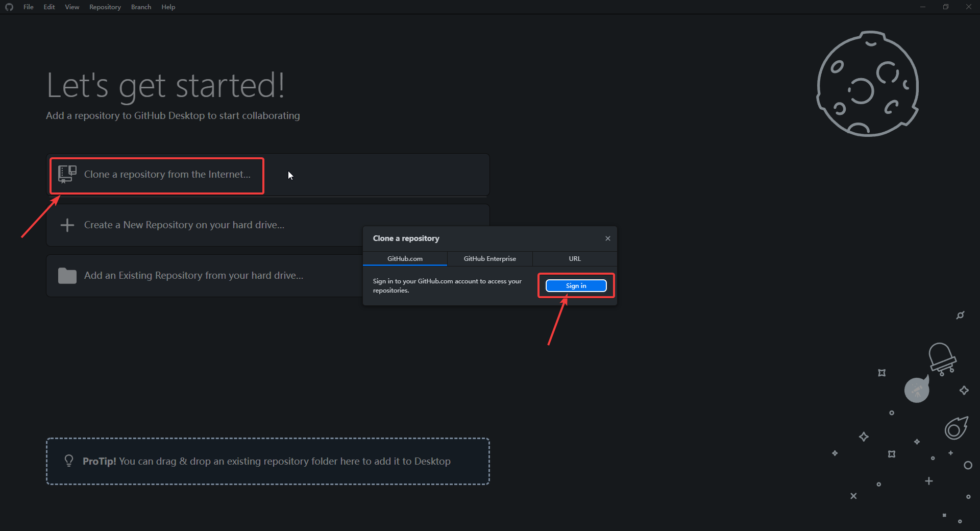Image resolution: width=980 pixels, height=531 pixels.
Task: Select the URL tab in clone dialog
Action: [x=575, y=259]
